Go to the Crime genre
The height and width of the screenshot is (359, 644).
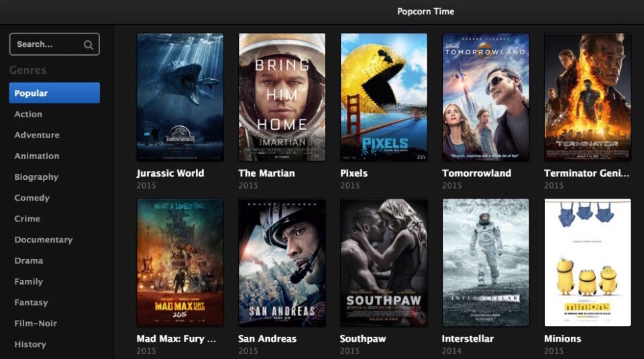pyautogui.click(x=27, y=219)
